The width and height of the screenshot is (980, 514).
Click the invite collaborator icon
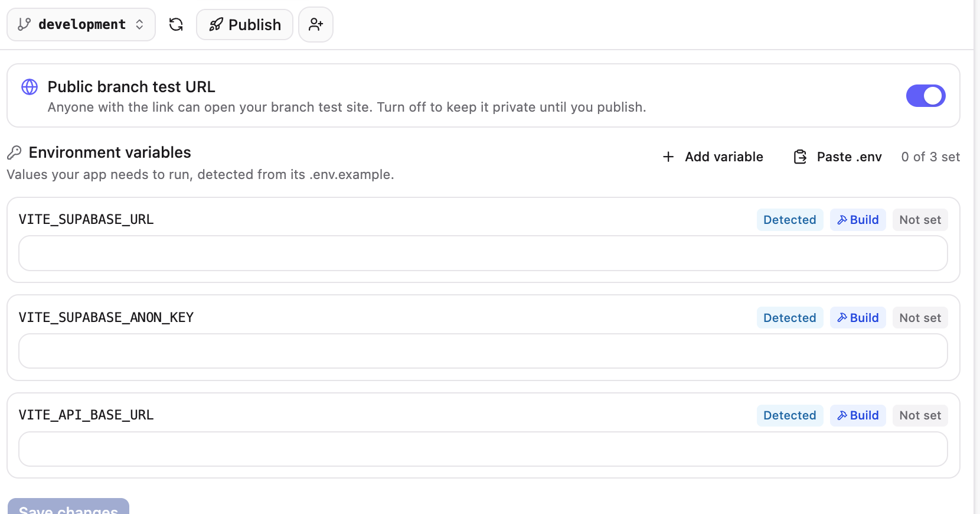point(316,24)
